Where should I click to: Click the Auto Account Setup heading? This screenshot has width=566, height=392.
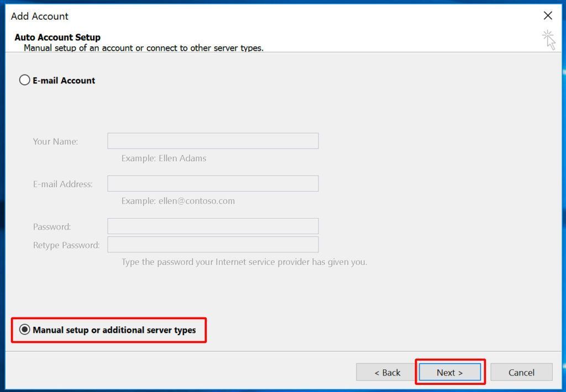click(57, 37)
